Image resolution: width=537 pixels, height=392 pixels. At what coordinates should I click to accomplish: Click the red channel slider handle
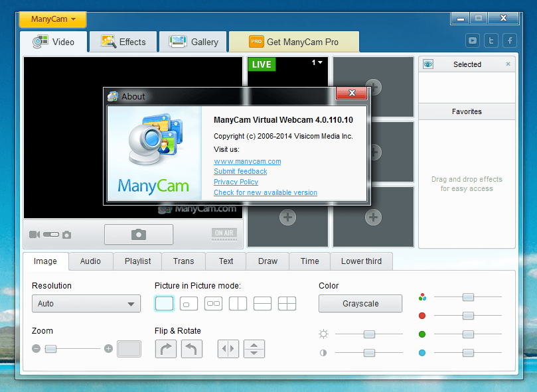click(x=468, y=315)
